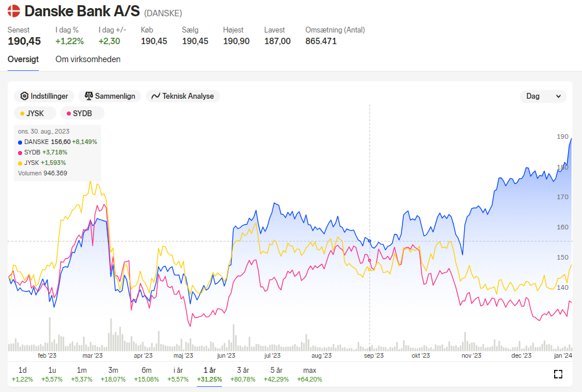Image resolution: width=582 pixels, height=392 pixels.
Task: Click the tooltip date ons. 30. aug., 2023
Action: point(44,131)
